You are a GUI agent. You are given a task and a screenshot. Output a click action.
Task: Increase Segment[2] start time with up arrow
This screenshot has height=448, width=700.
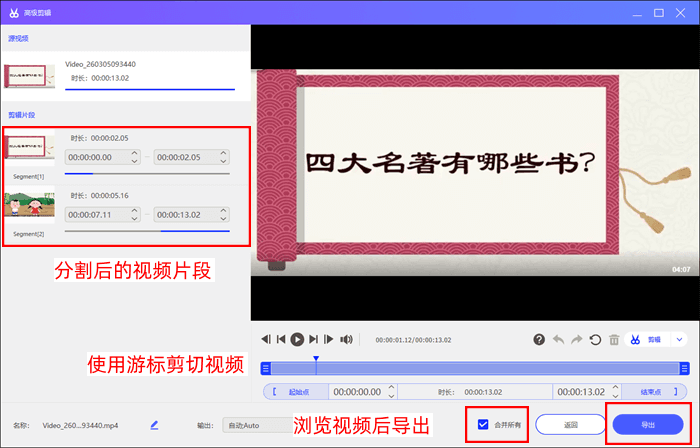click(134, 211)
